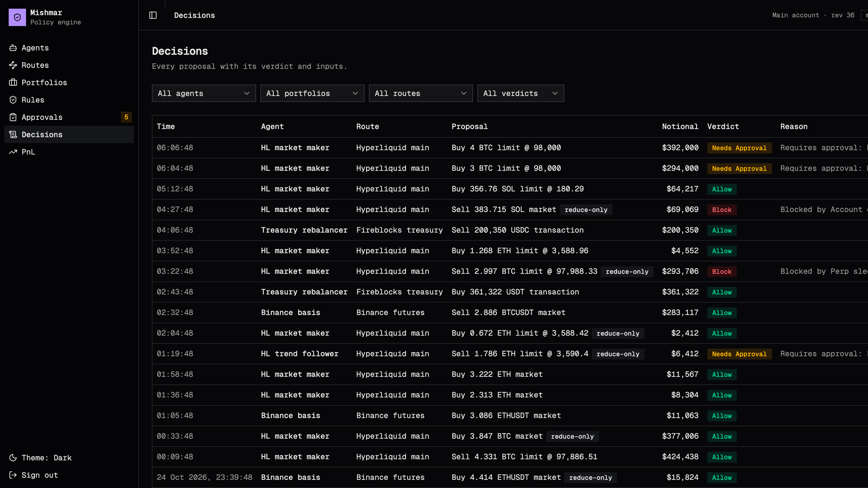This screenshot has width=868, height=488.
Task: Click the Block badge on 04:27:48 row
Action: (722, 210)
